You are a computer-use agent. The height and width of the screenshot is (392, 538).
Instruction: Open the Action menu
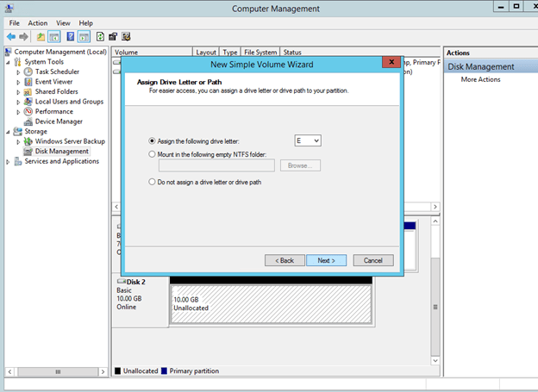click(38, 22)
